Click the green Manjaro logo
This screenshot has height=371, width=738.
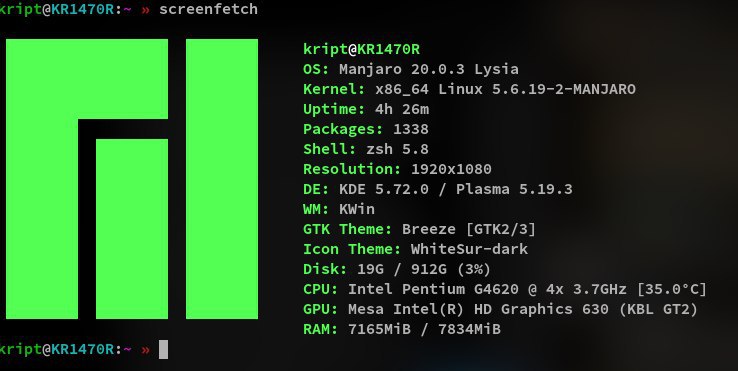(132, 179)
